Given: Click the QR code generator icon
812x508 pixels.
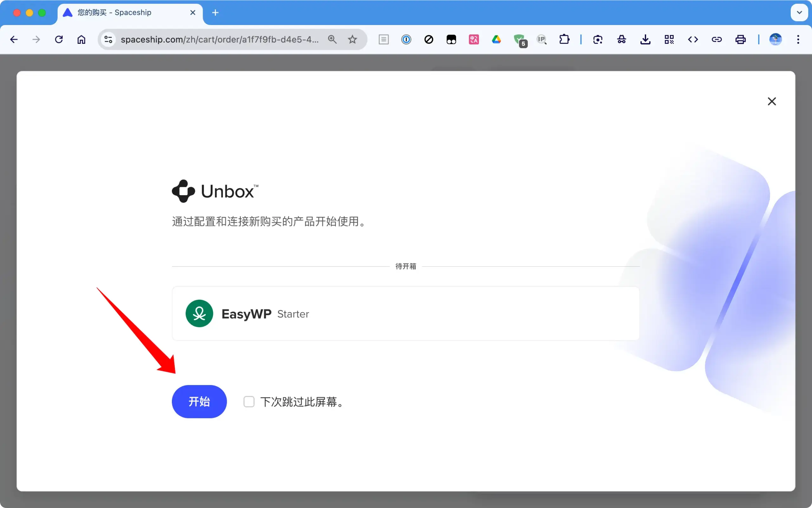Looking at the screenshot, I should click(669, 39).
